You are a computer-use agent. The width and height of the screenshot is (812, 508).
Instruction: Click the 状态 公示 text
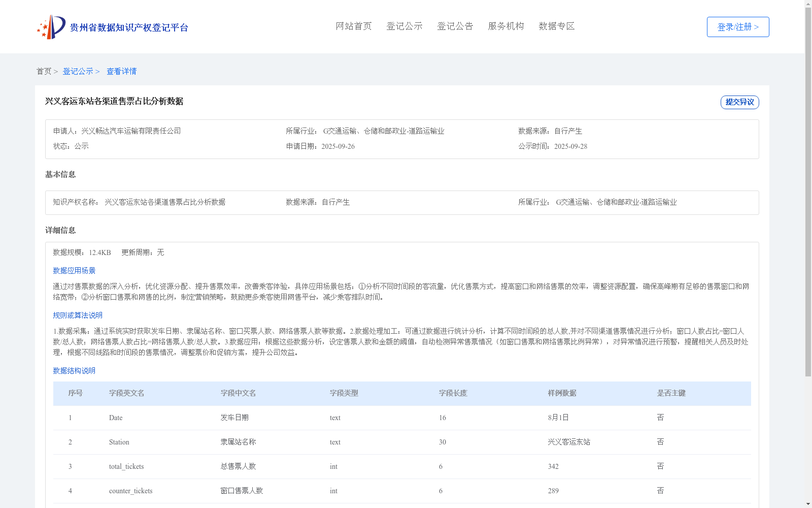[x=71, y=146]
